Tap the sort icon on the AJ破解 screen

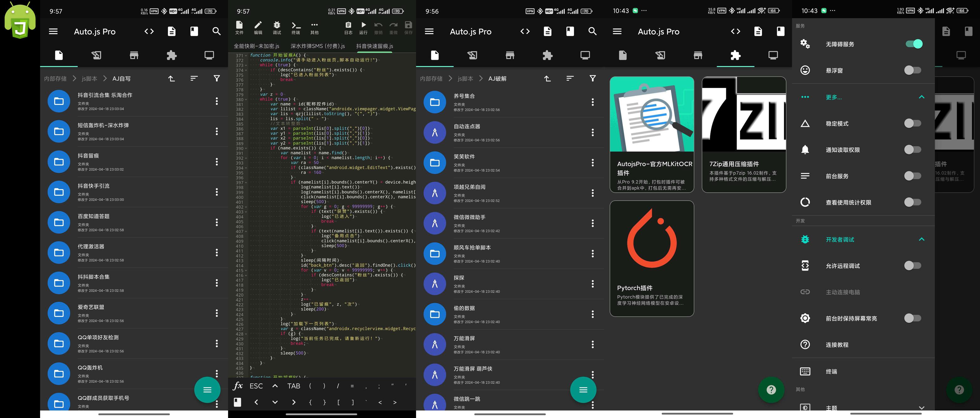(570, 78)
